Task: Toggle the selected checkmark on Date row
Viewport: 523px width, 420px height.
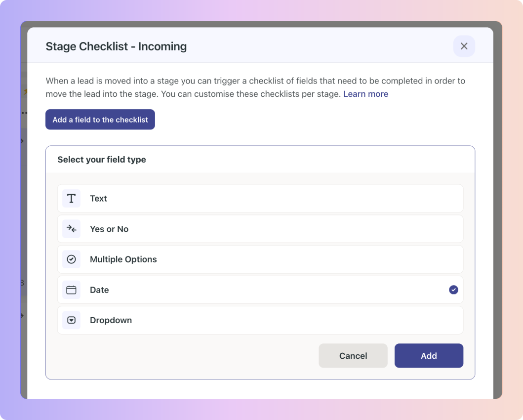Action: (x=453, y=290)
